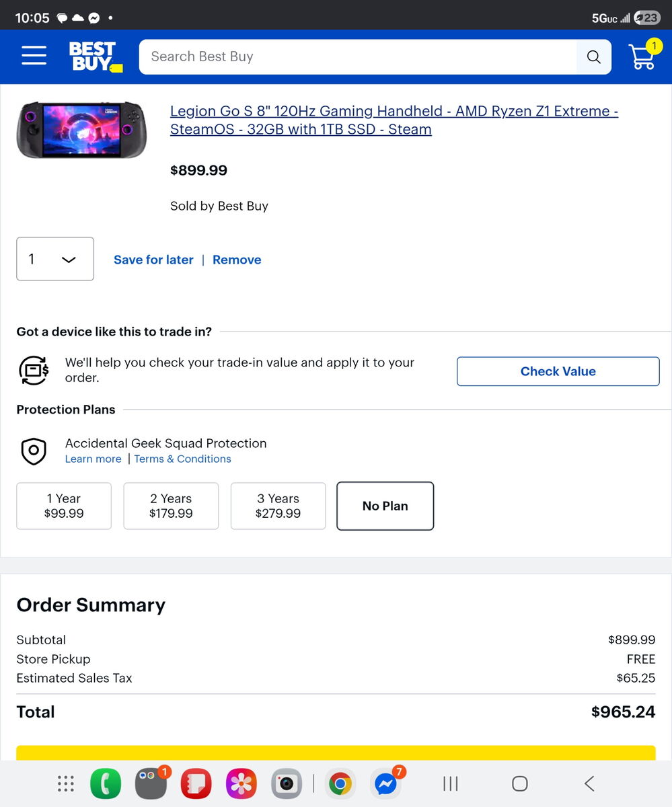Remove the item from cart
672x807 pixels.
click(x=237, y=260)
